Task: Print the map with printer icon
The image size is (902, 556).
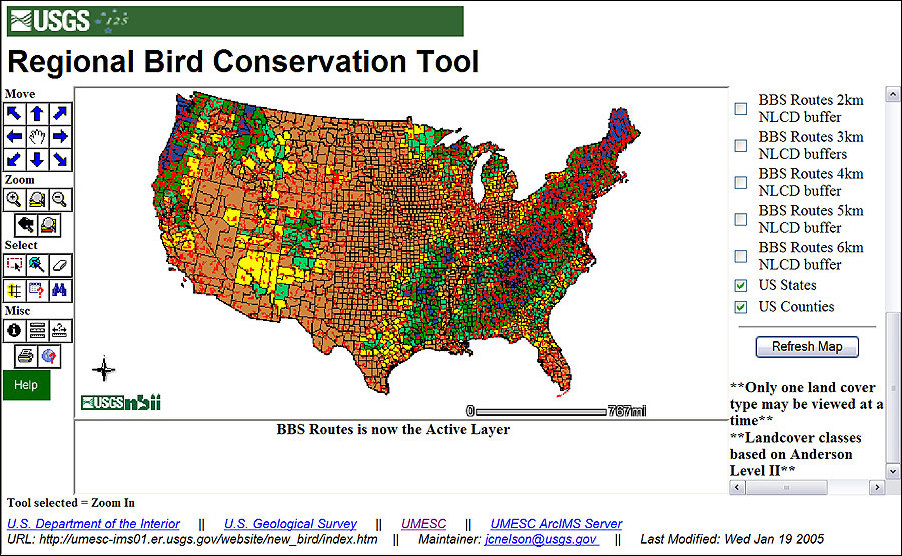Action: pos(26,356)
